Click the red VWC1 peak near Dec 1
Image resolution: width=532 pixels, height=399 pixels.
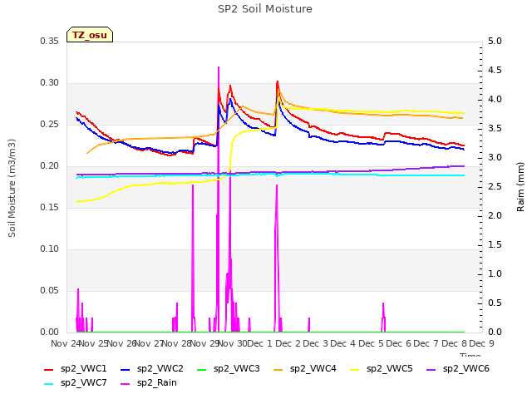point(278,81)
